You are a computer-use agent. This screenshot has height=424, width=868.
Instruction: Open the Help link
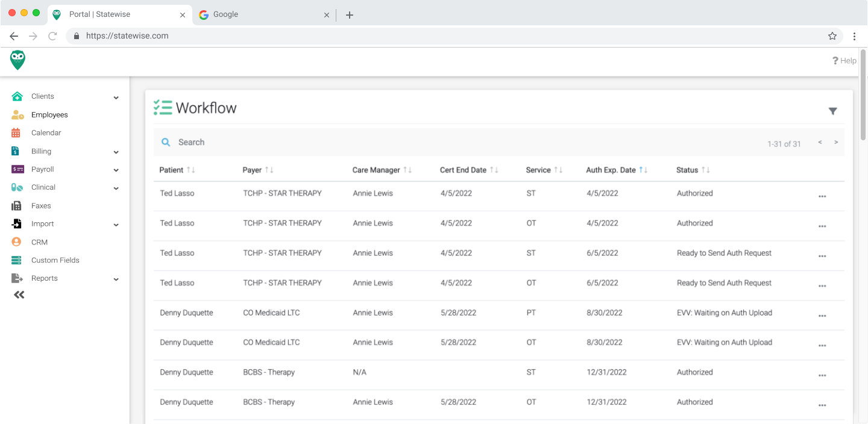tap(844, 61)
